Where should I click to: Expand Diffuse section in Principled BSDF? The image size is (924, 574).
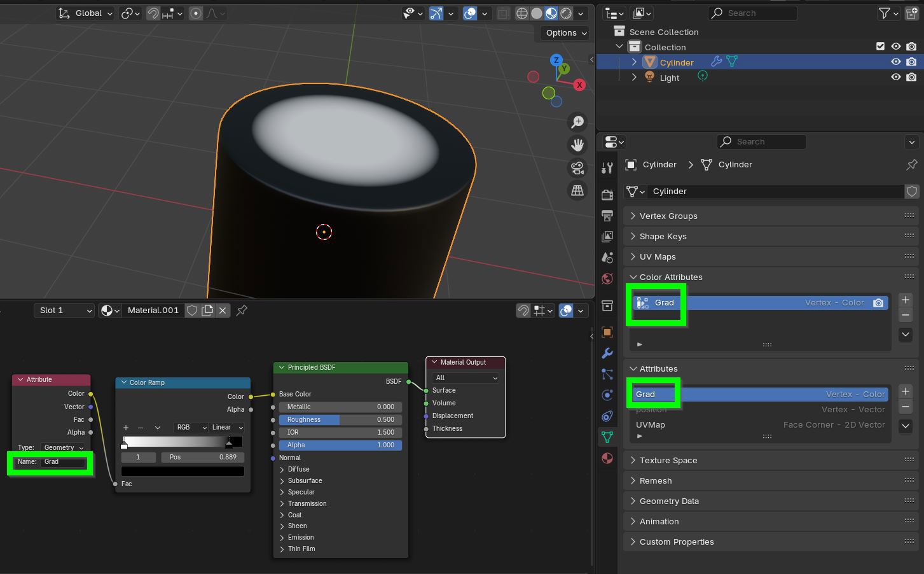tap(282, 469)
